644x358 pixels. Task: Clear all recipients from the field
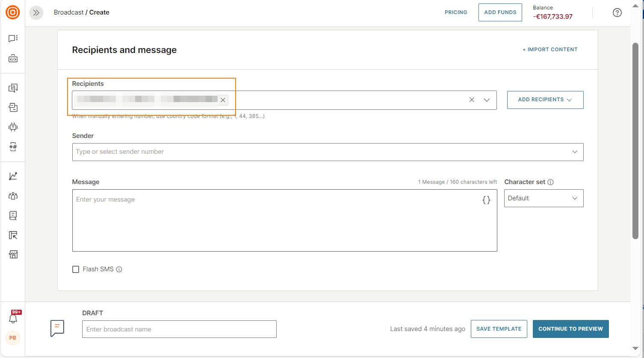(472, 100)
